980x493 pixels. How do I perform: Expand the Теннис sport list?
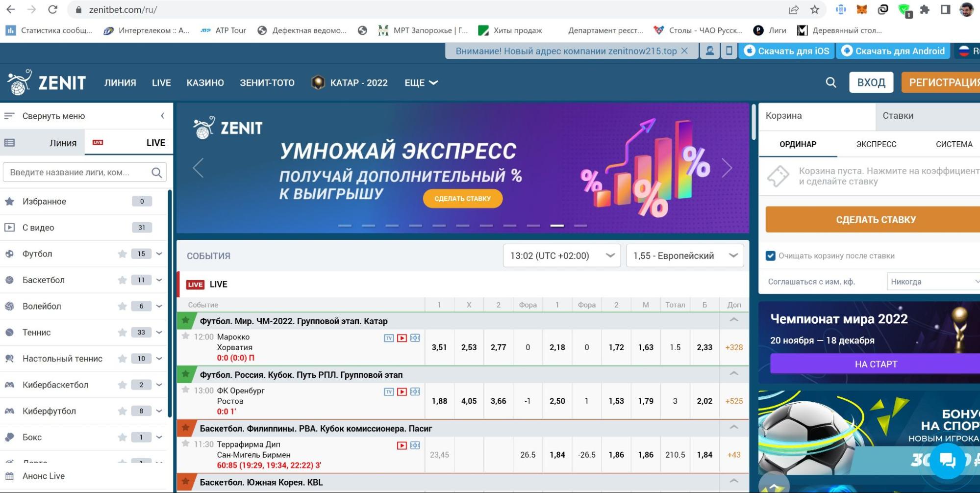159,333
